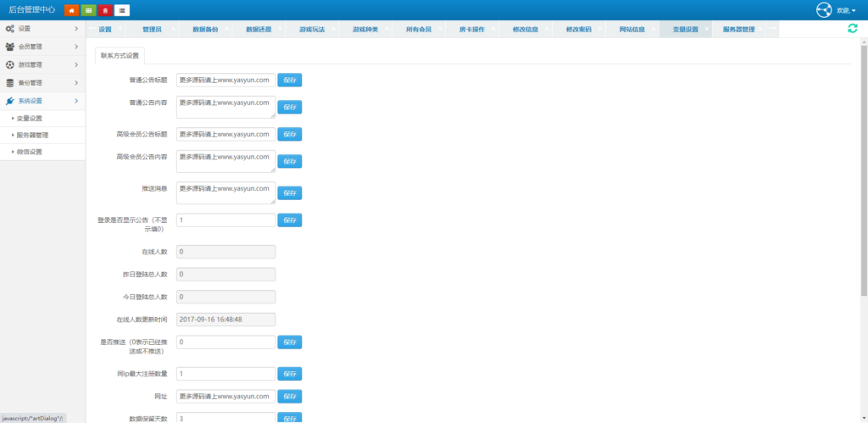Click the 同ip最大注册数量 input field
Screen dimensions: 868x423
point(225,374)
